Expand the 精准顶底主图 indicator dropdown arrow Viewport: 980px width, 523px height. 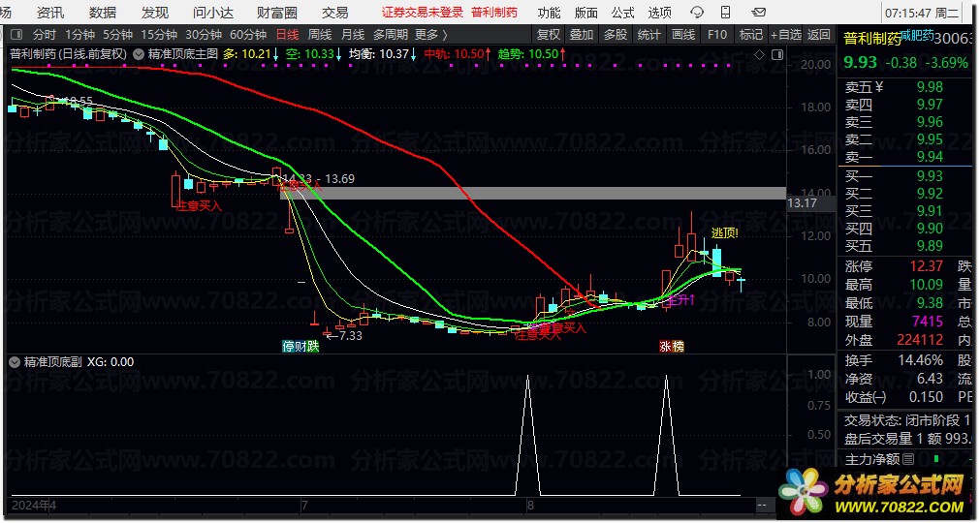(x=139, y=54)
